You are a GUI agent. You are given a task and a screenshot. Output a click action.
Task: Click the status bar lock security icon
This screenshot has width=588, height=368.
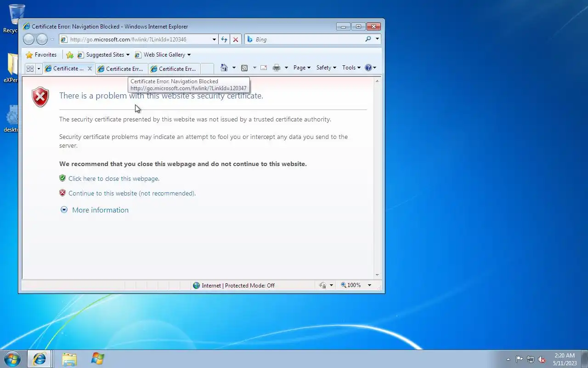322,285
